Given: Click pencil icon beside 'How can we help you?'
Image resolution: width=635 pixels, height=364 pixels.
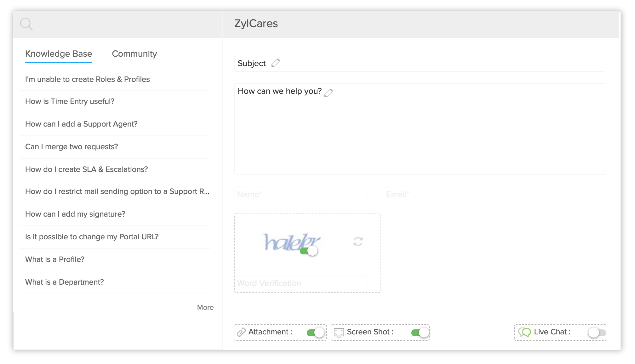Looking at the screenshot, I should point(329,93).
